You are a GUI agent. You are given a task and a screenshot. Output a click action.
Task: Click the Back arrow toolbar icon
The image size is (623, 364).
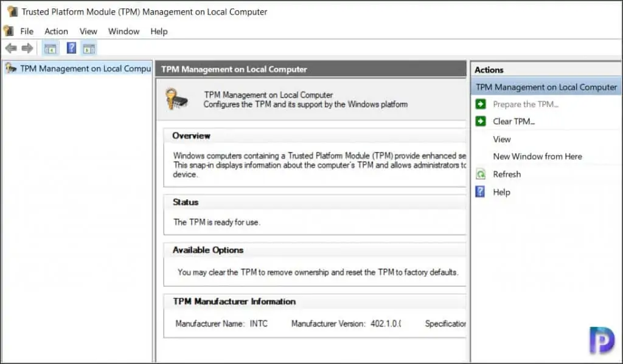[11, 49]
